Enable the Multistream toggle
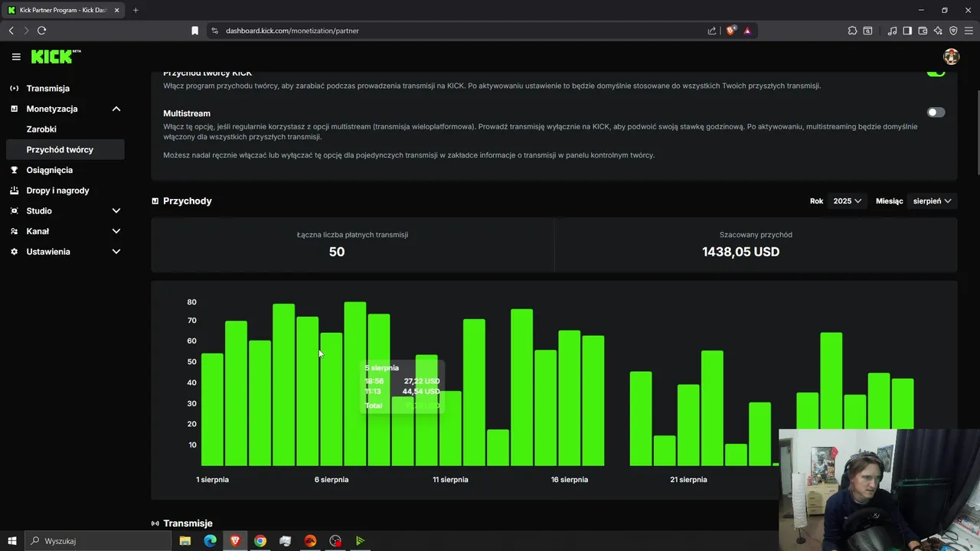The width and height of the screenshot is (980, 551). 936,112
